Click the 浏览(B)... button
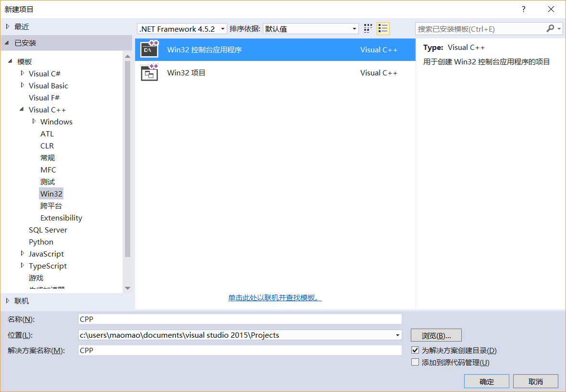 point(436,335)
